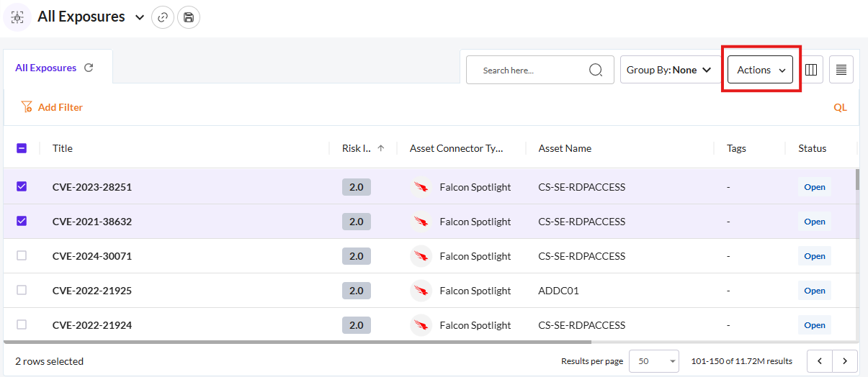Check the CVE-2022-21924 row checkbox
Image resolution: width=868 pixels, height=377 pixels.
[x=22, y=324]
